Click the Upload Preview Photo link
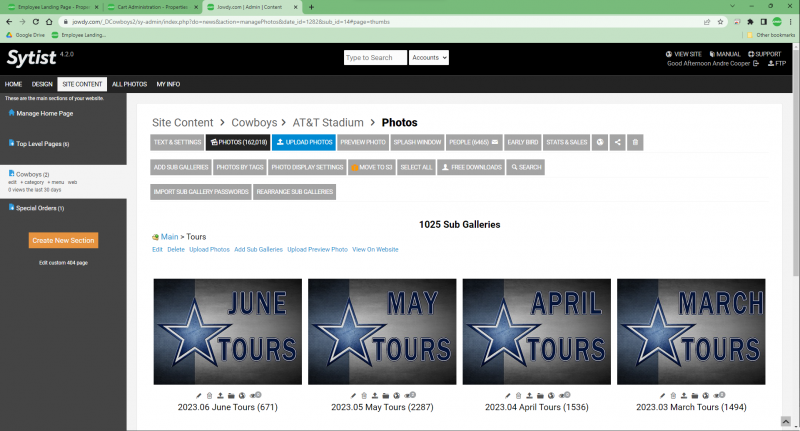 pos(317,249)
